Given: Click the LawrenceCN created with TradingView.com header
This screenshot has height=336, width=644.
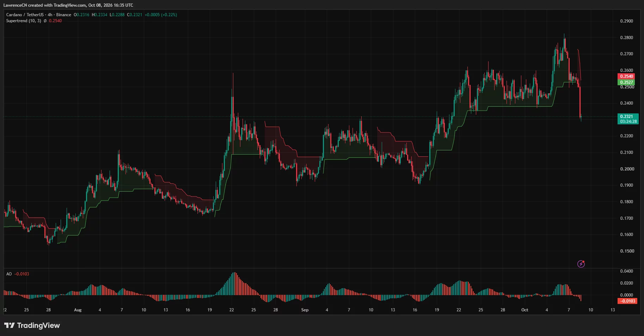Looking at the screenshot, I should (x=68, y=5).
